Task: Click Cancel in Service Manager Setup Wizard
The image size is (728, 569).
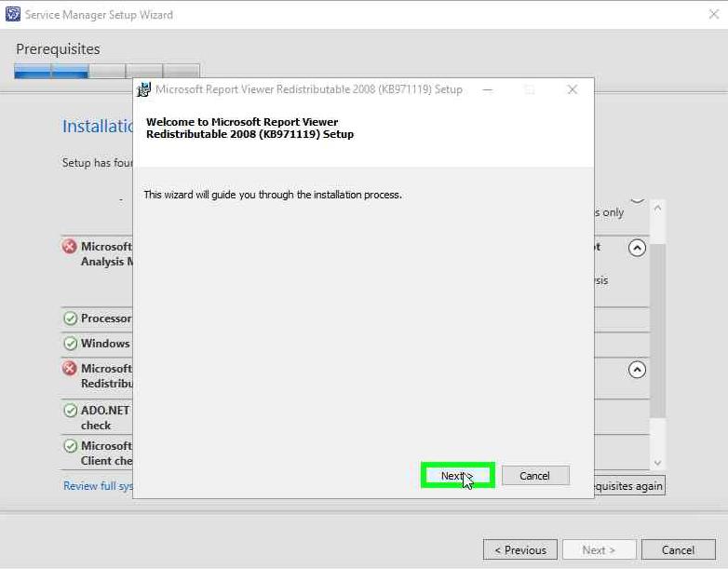Action: point(679,550)
